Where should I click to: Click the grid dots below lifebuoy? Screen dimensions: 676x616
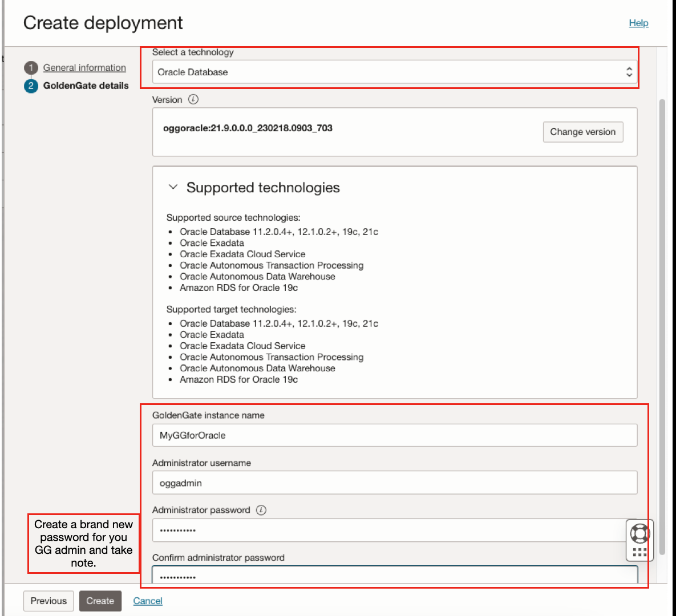point(640,552)
